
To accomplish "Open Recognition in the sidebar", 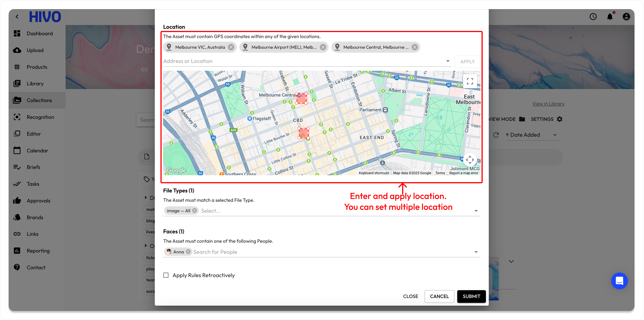I will [40, 117].
